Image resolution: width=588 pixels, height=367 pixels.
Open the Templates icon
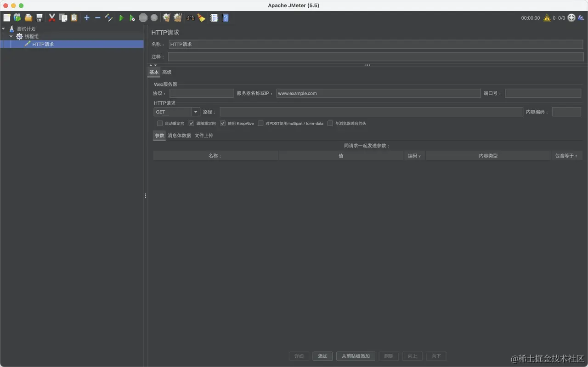pos(17,18)
